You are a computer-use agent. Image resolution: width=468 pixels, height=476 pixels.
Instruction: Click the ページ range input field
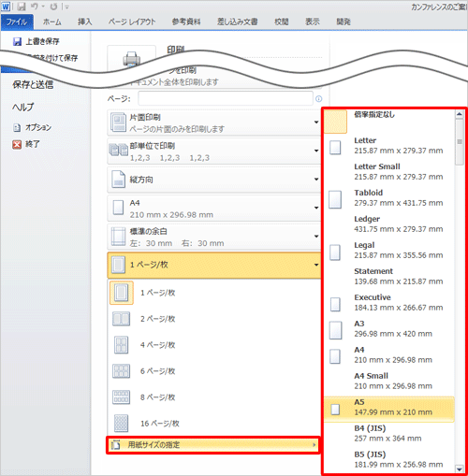click(226, 98)
